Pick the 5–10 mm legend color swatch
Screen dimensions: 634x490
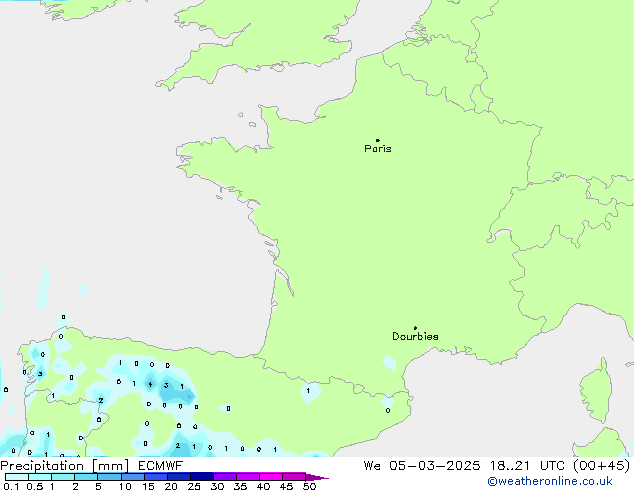pyautogui.click(x=109, y=477)
